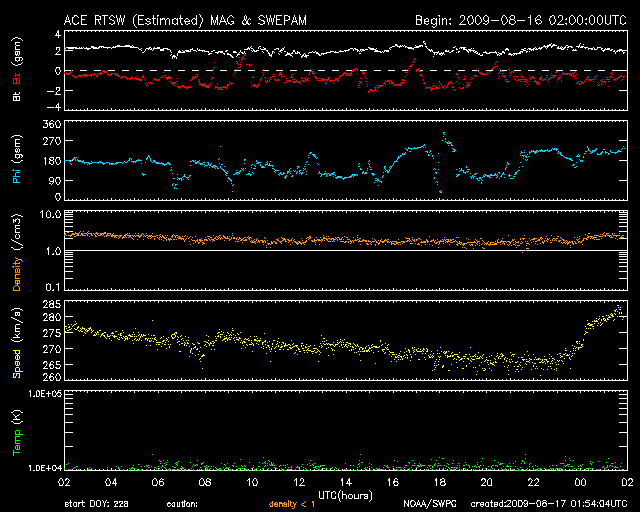This screenshot has width=640, height=512.
Task: Click the '04' hour tick label
Action: [x=111, y=483]
